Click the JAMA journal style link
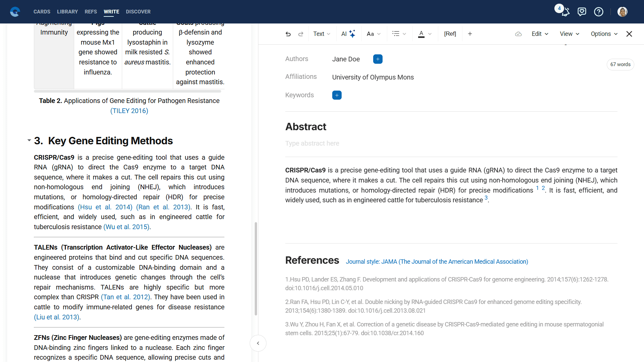This screenshot has height=362, width=644. pyautogui.click(x=437, y=262)
